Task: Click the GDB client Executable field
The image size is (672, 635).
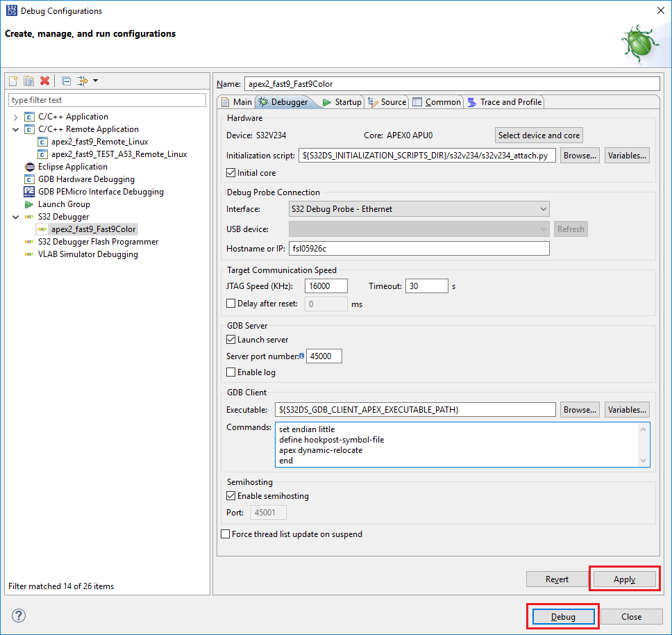Action: pyautogui.click(x=415, y=410)
